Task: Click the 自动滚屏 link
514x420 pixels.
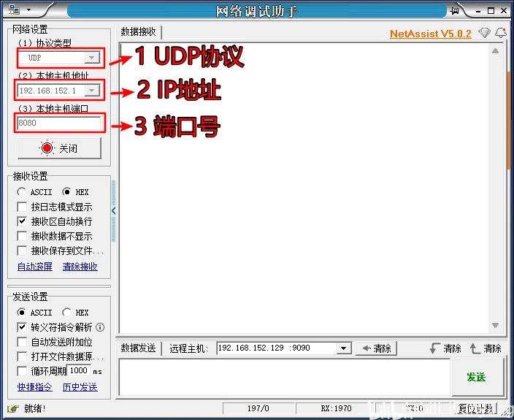Action: click(35, 267)
